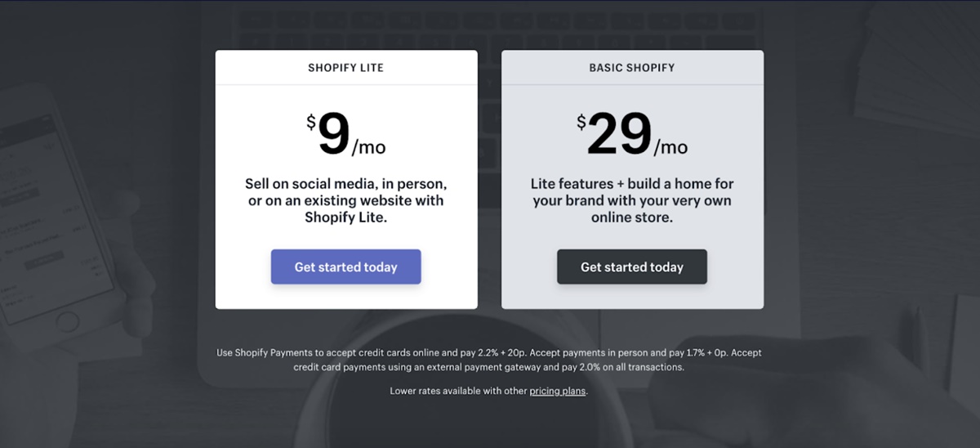Click the Basic Shopify card heading
The height and width of the screenshot is (448, 980).
tap(632, 68)
